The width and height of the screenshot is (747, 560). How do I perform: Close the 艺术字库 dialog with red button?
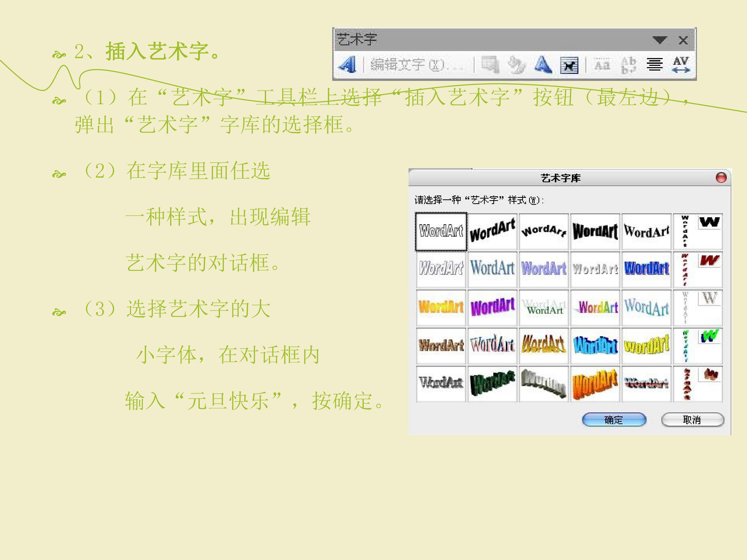721,178
